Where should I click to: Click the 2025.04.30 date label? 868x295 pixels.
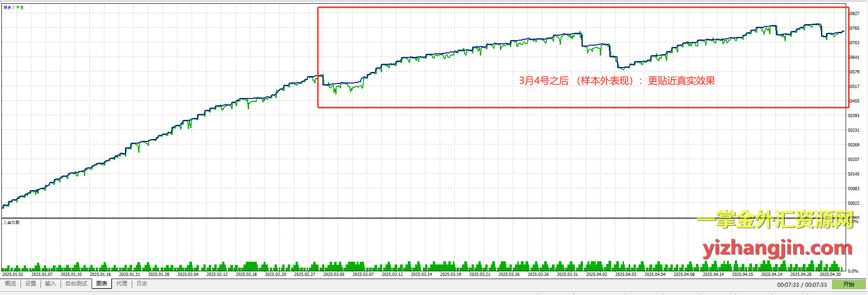click(x=830, y=274)
